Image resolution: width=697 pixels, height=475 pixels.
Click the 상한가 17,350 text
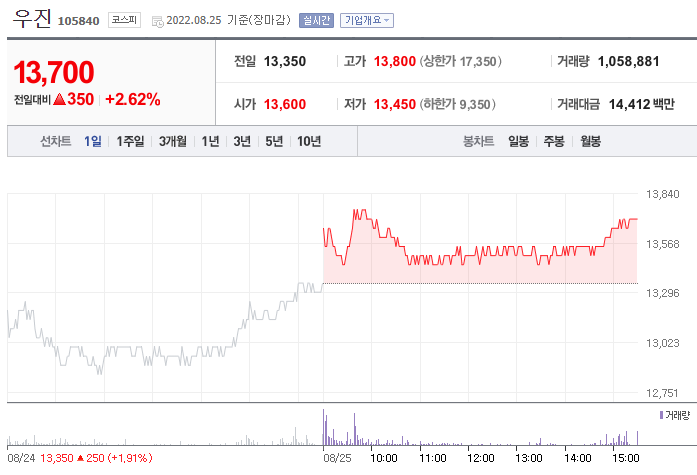point(461,61)
